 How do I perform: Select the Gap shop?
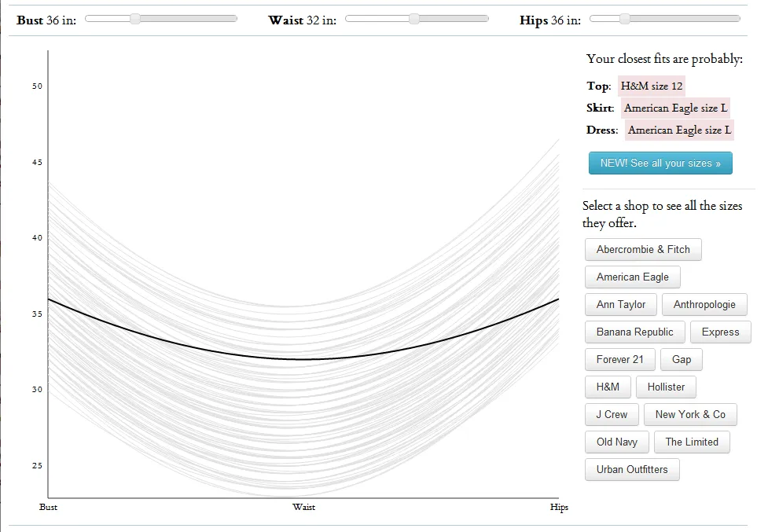pos(682,360)
